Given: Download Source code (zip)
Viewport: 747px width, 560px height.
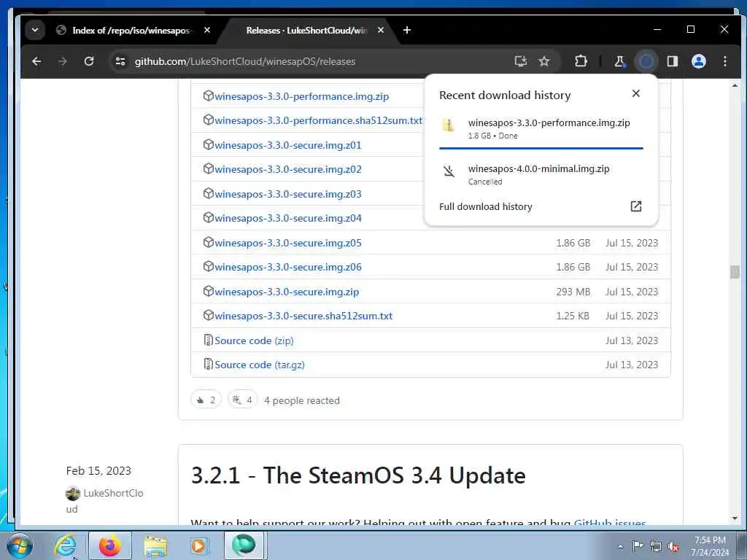Looking at the screenshot, I should click(254, 341).
